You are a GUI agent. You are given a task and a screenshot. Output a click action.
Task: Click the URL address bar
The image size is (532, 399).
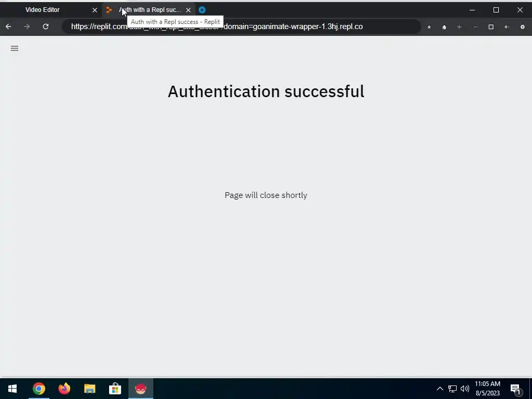click(241, 26)
